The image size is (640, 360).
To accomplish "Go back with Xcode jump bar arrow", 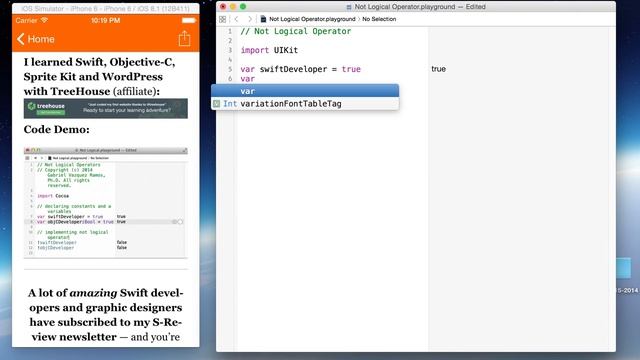I will click(236, 19).
